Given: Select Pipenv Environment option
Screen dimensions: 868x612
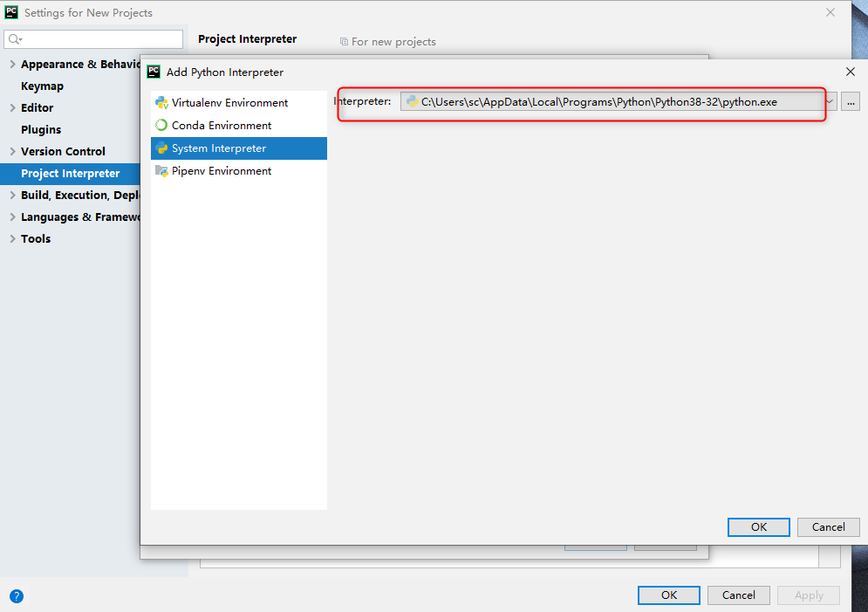Looking at the screenshot, I should (x=238, y=170).
